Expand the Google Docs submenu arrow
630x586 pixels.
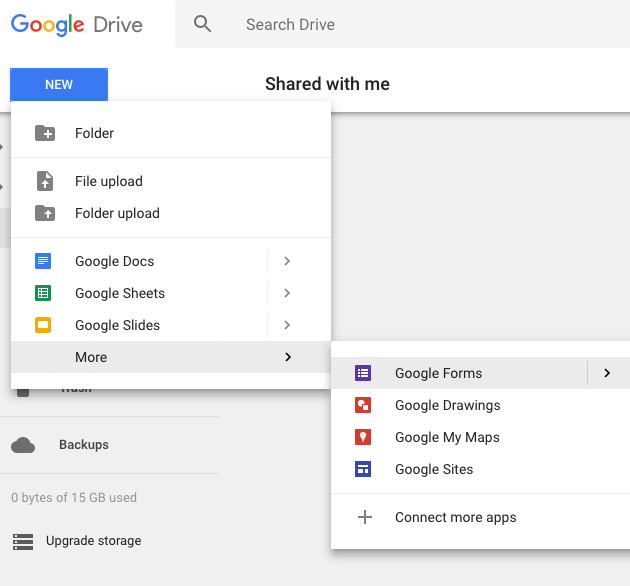point(287,261)
